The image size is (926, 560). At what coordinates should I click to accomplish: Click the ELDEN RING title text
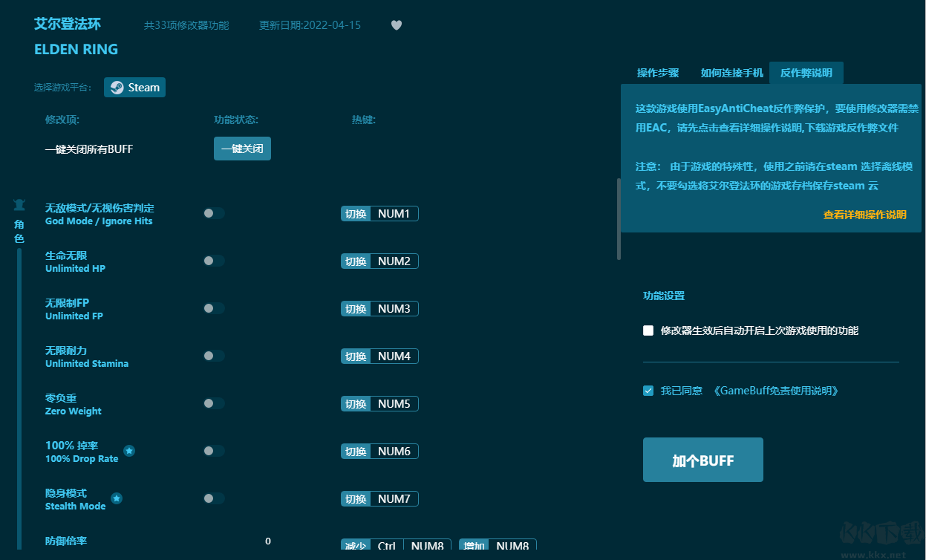[76, 50]
